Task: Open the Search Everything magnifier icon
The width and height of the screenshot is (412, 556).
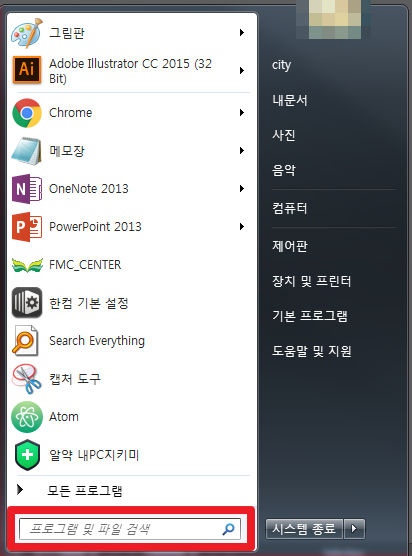Action: tap(25, 340)
